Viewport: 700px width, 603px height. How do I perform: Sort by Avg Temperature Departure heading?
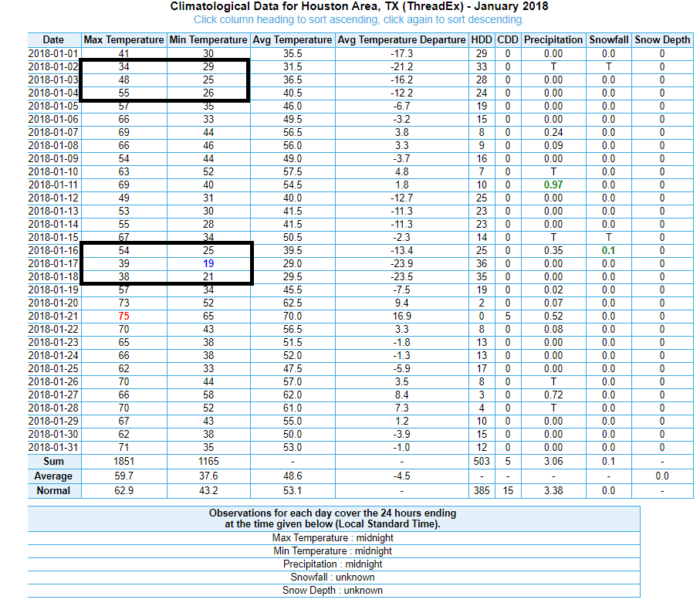pos(401,39)
